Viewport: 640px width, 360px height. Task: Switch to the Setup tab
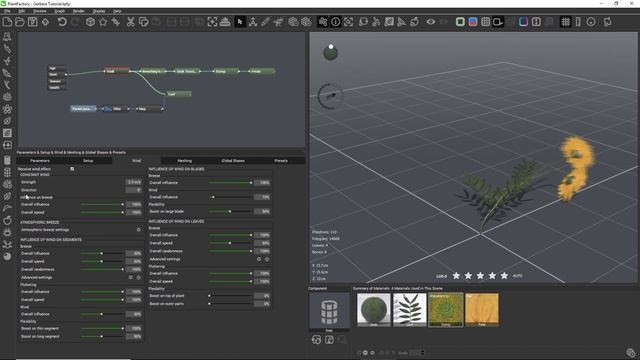(88, 161)
